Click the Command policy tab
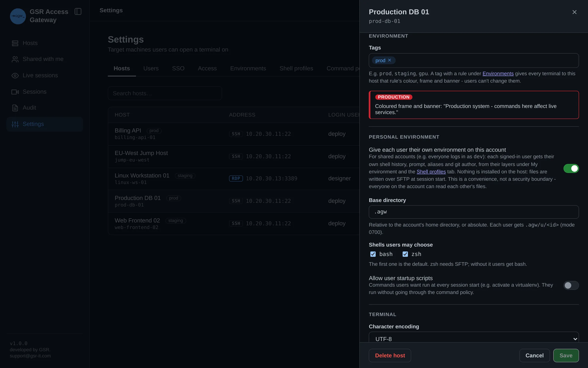 (343, 68)
